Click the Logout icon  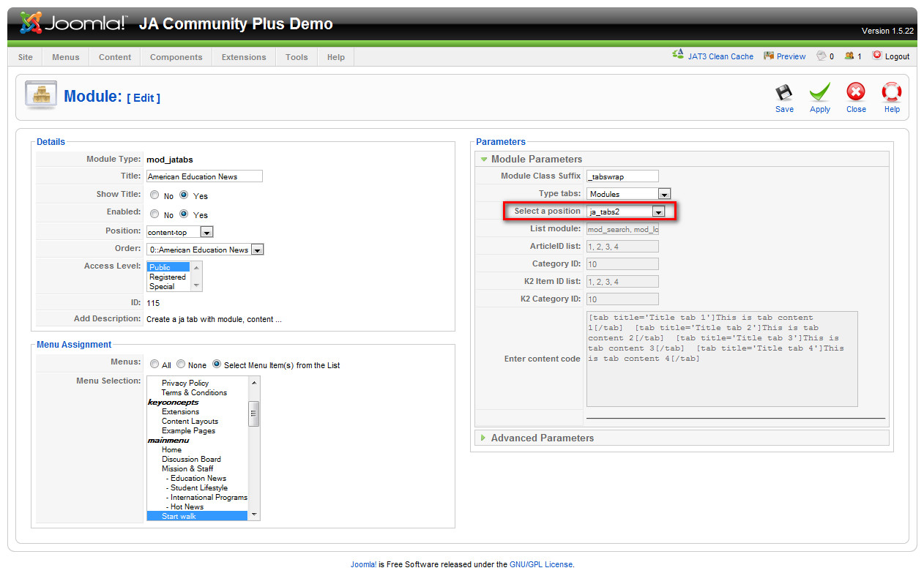[876, 56]
